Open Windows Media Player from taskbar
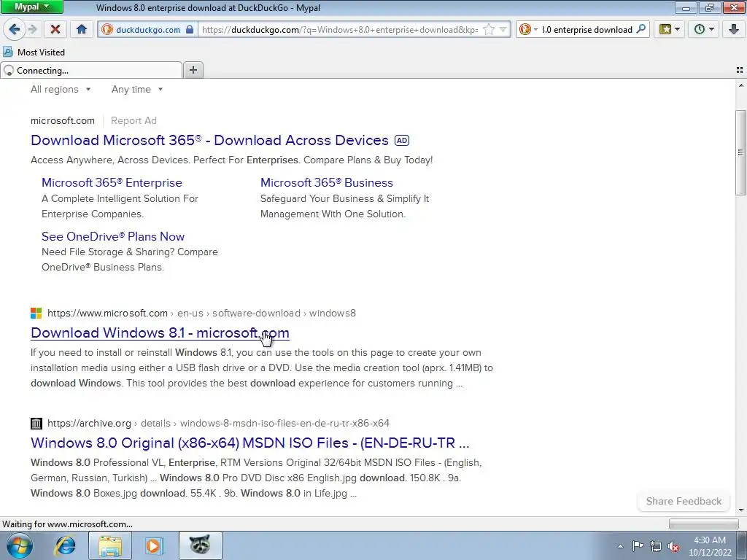The height and width of the screenshot is (560, 747). [154, 545]
